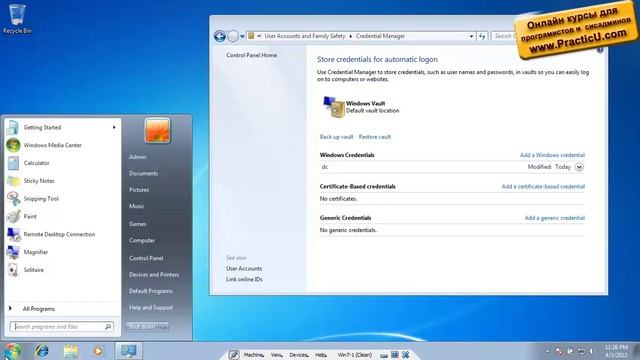
Task: Open the Paint icon
Action: 13,216
